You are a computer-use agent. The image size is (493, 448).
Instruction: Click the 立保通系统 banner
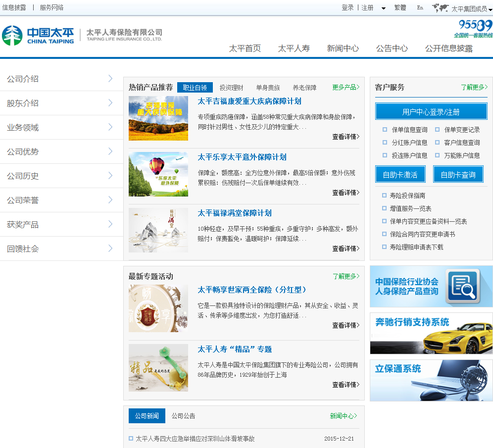(x=431, y=380)
